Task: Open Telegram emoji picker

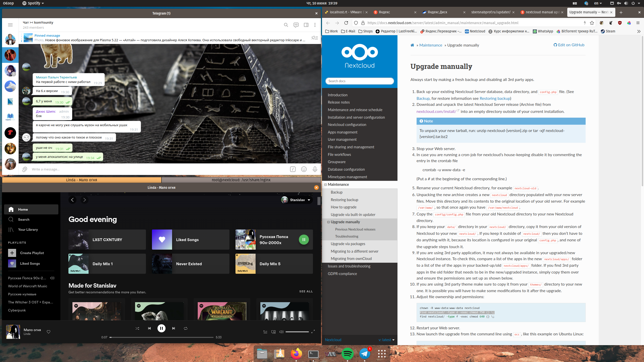Action: point(304,169)
